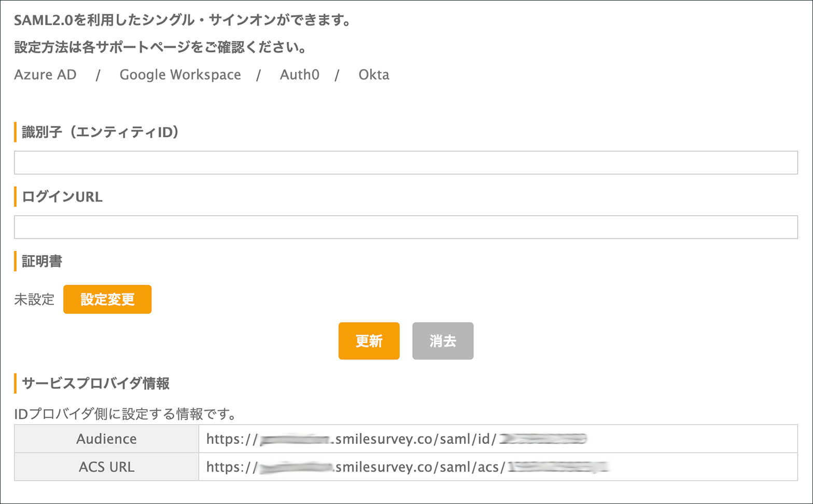This screenshot has height=504, width=813.
Task: Click the orange 更新 button
Action: [x=369, y=341]
